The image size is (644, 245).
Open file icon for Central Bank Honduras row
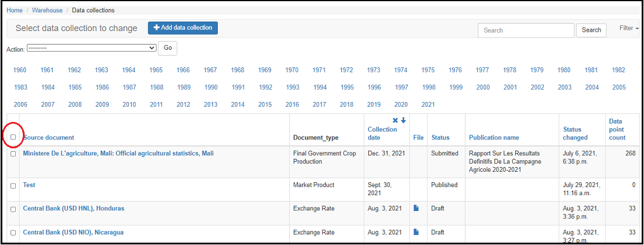[416, 208]
